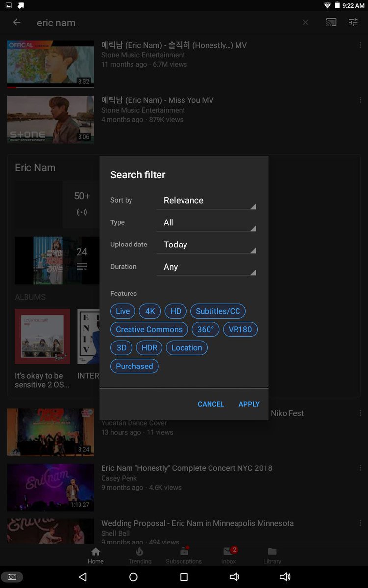
Task: Toggle the VR180 feature chip
Action: pyautogui.click(x=240, y=329)
